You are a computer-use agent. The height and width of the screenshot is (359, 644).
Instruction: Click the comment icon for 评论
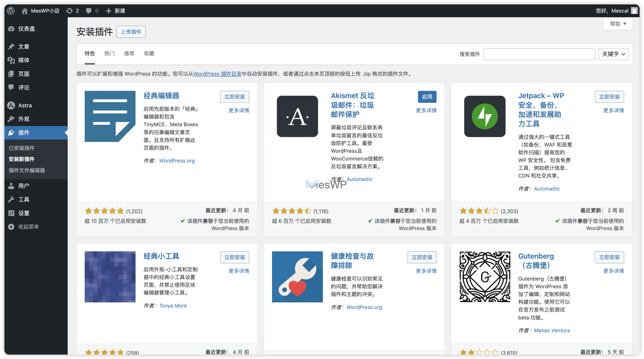(x=11, y=88)
